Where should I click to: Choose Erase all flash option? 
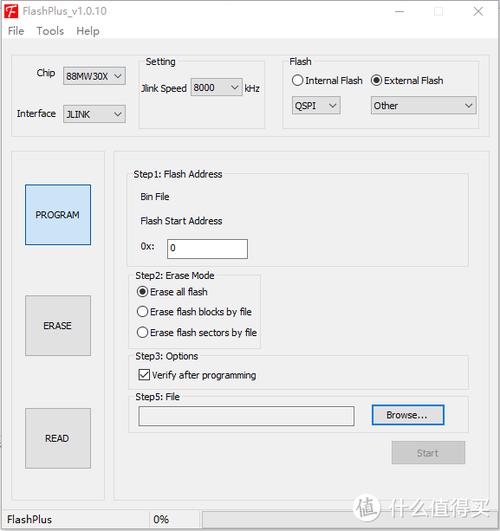(172, 292)
